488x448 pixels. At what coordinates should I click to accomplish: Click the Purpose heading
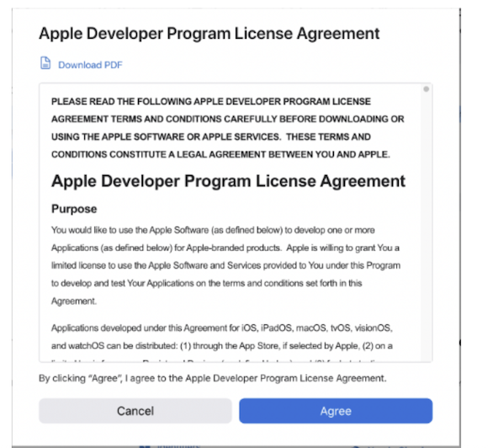click(74, 209)
